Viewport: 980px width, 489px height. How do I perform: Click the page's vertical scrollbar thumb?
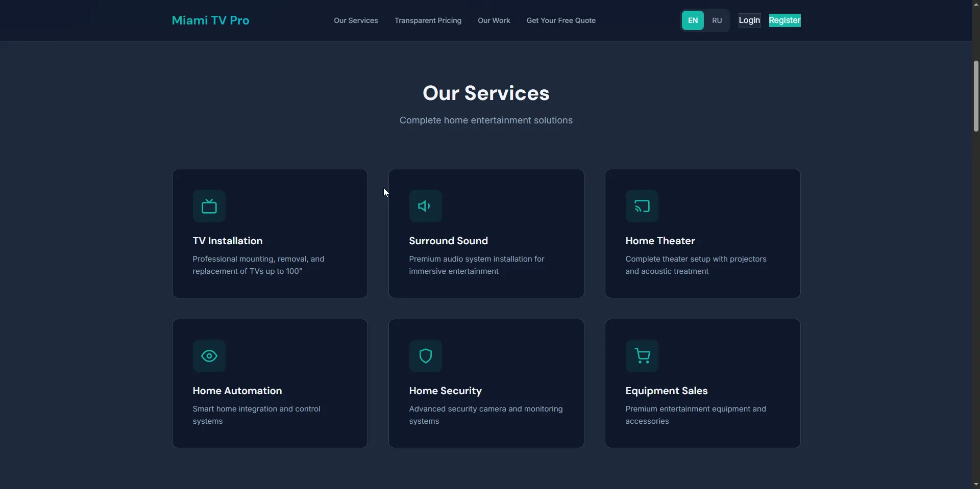pyautogui.click(x=976, y=96)
